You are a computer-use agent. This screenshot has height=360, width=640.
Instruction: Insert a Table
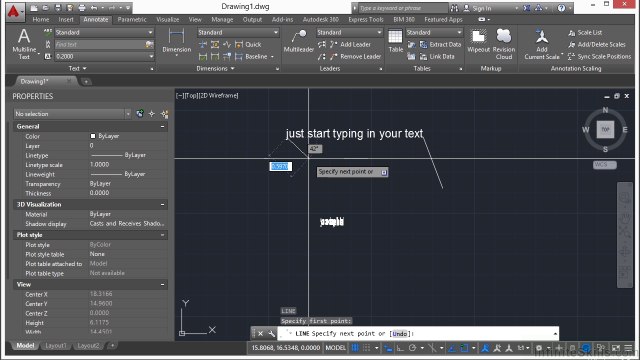tap(395, 41)
